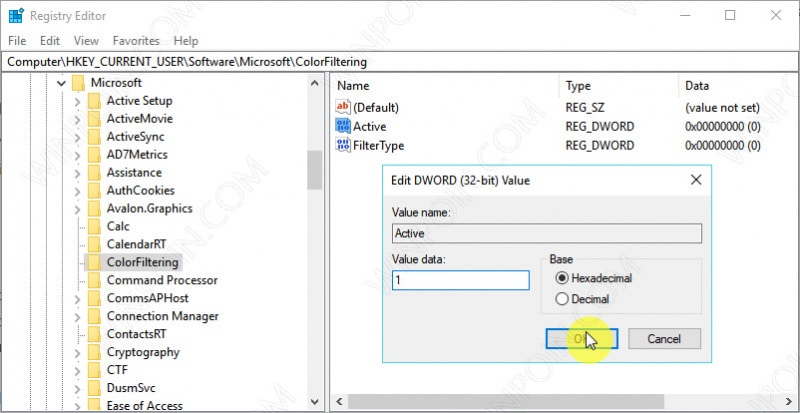Click the Value data input field

pyautogui.click(x=461, y=281)
